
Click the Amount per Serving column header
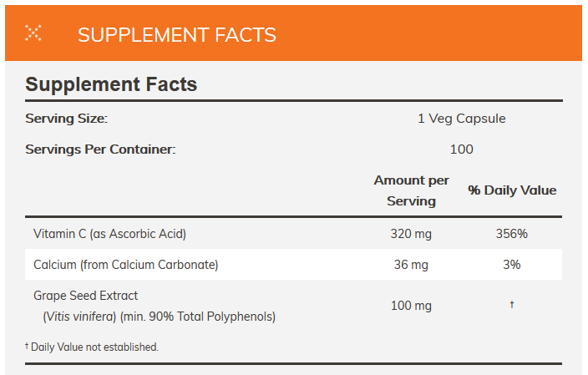click(x=411, y=190)
